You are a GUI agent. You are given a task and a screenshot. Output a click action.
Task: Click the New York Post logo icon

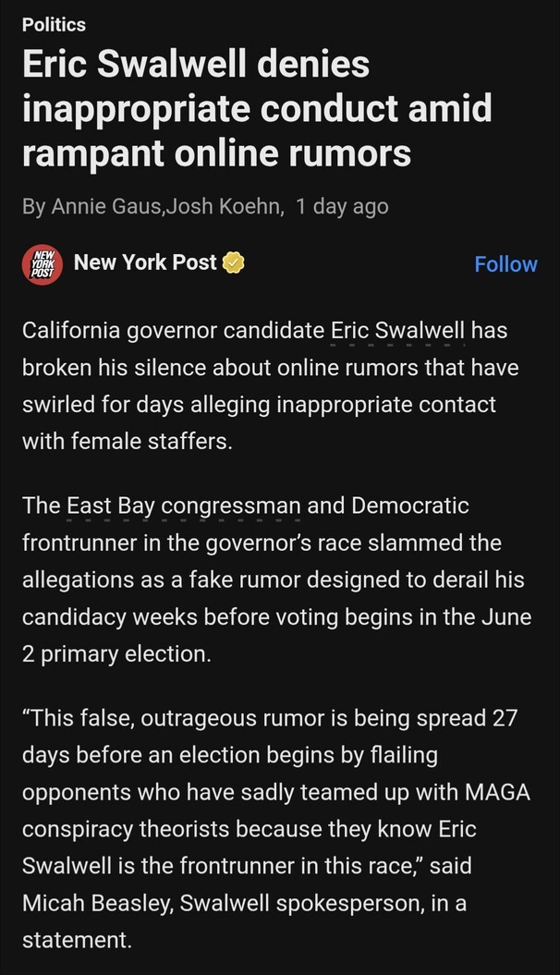[43, 263]
